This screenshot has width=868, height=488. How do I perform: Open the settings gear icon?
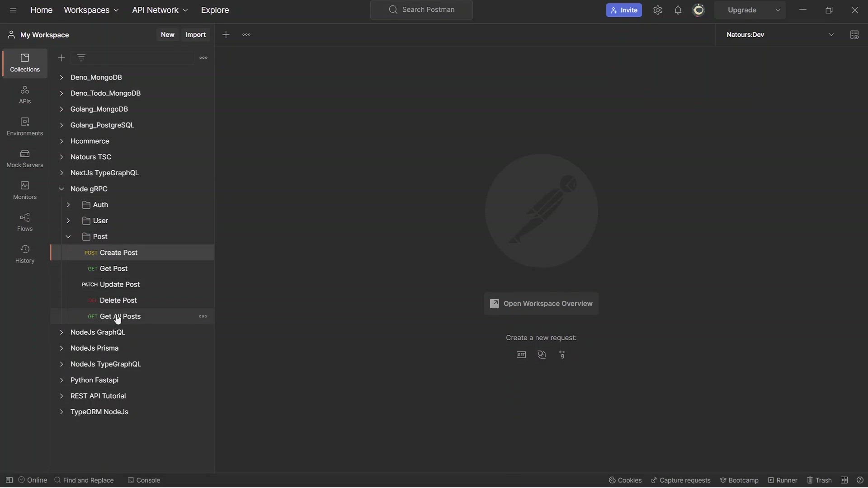point(658,10)
